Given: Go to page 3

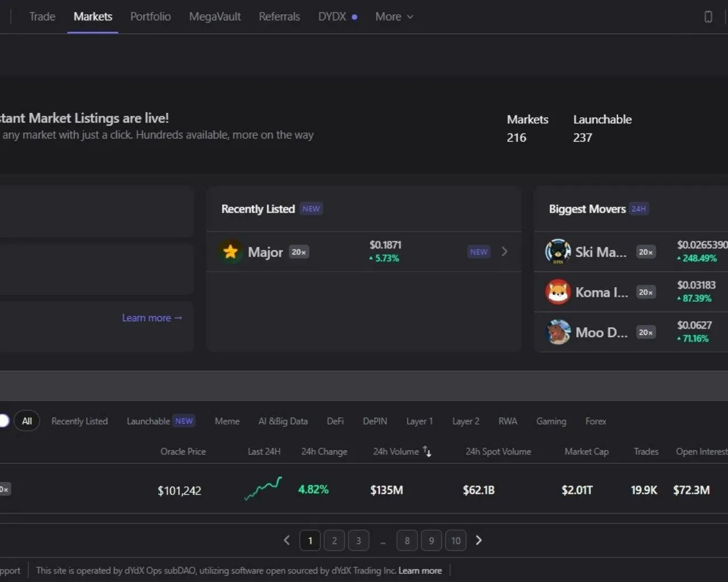Looking at the screenshot, I should pos(358,541).
